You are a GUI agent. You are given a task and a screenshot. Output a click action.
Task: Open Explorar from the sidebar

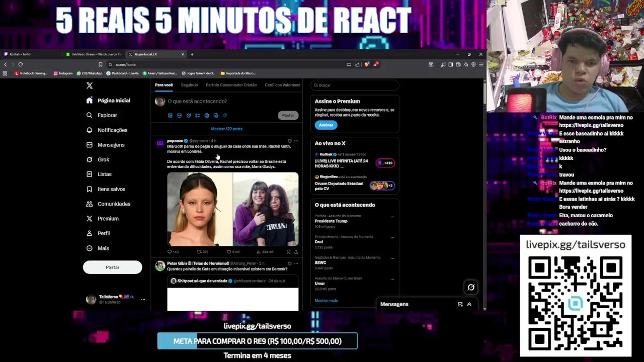pos(102,115)
